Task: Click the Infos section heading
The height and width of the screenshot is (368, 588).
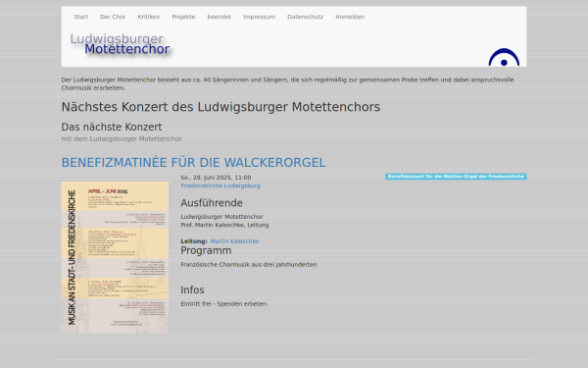Action: pos(192,289)
